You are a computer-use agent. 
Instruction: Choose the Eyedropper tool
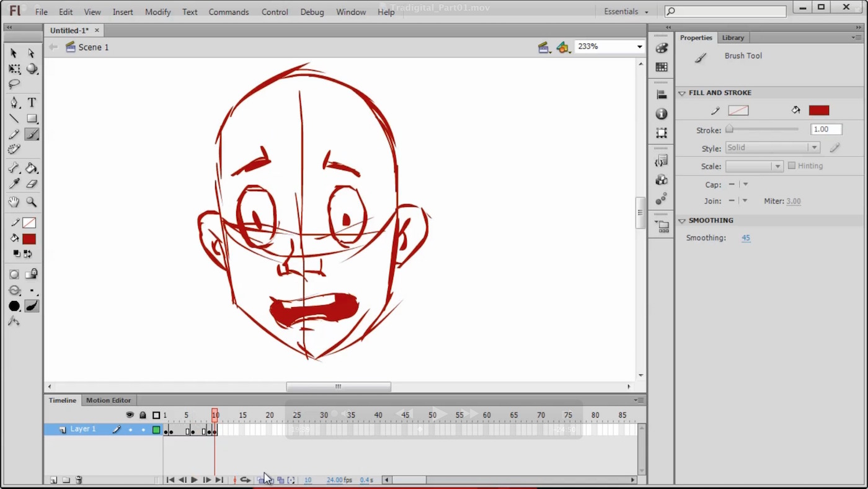tap(14, 184)
